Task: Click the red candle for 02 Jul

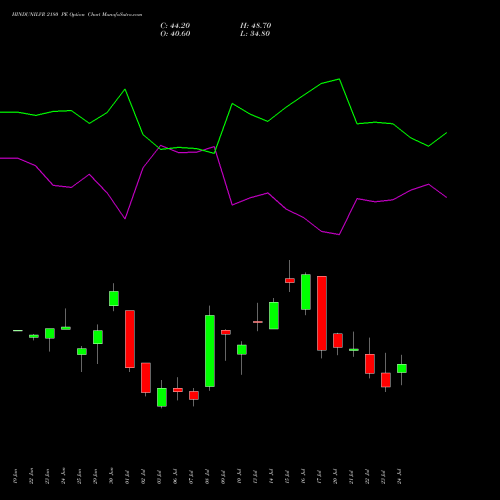Action: (146, 378)
